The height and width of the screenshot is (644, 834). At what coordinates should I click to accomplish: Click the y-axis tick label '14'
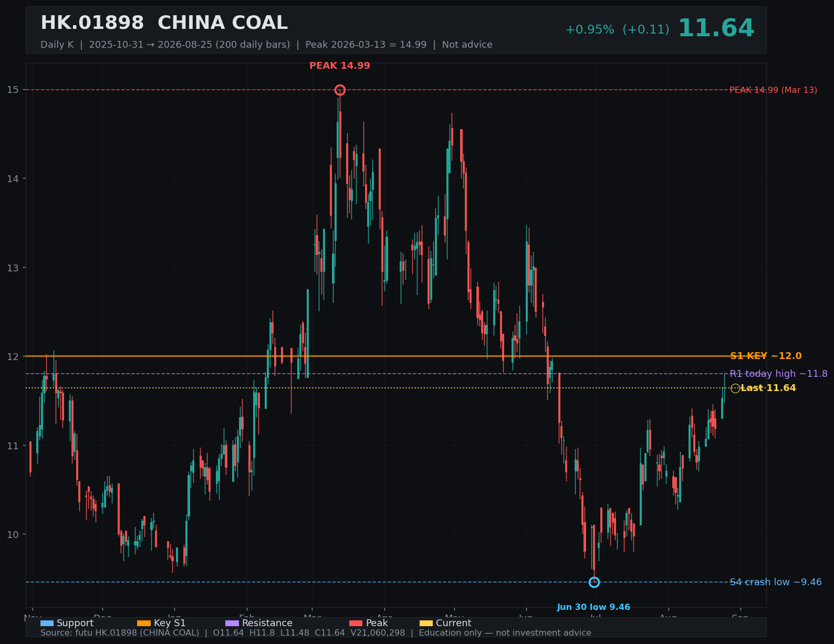pos(13,178)
